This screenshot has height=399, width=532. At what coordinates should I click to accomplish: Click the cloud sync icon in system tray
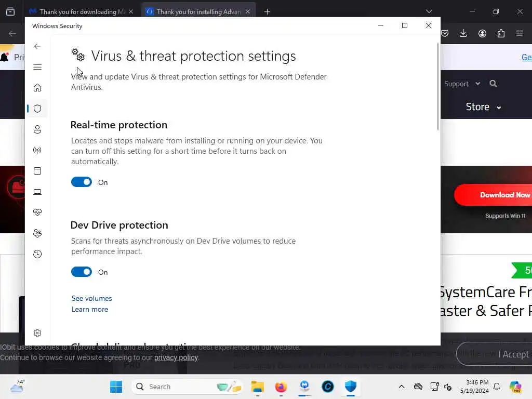pos(418,387)
